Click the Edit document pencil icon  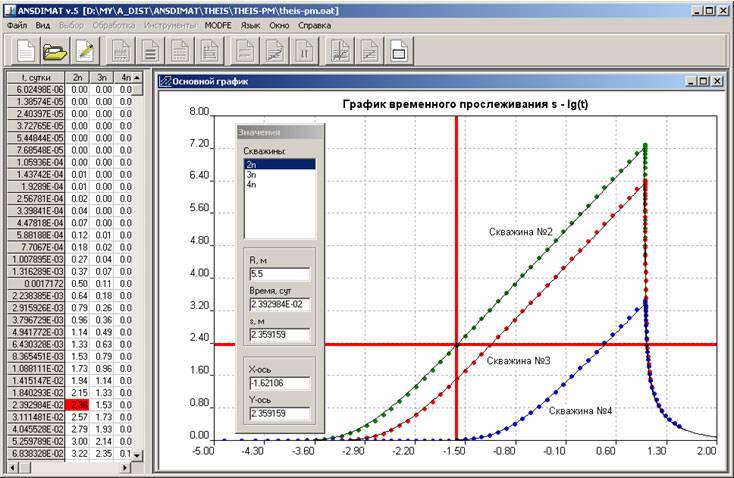pyautogui.click(x=85, y=49)
